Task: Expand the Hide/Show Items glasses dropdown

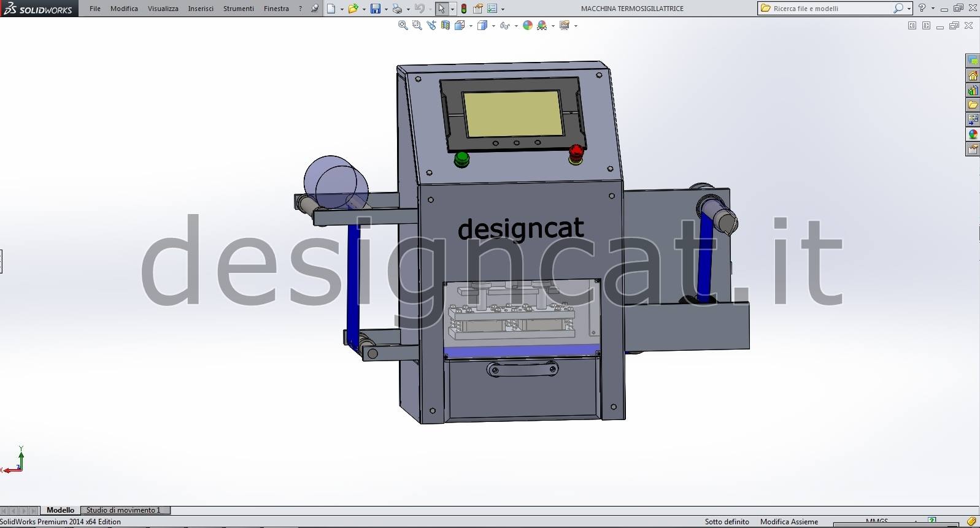Action: point(516,26)
